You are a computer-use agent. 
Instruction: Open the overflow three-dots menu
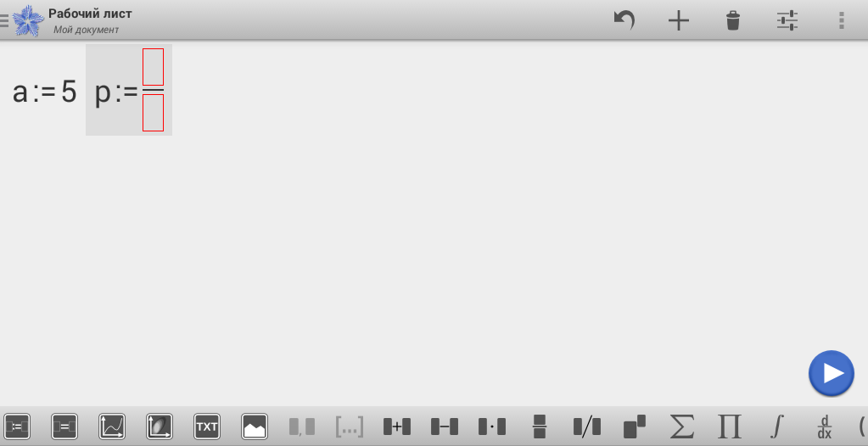coord(842,20)
